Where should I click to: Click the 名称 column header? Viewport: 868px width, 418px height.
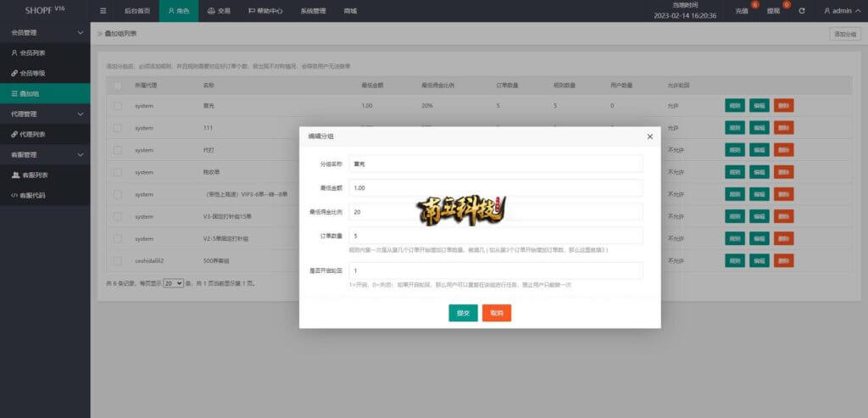pyautogui.click(x=209, y=86)
